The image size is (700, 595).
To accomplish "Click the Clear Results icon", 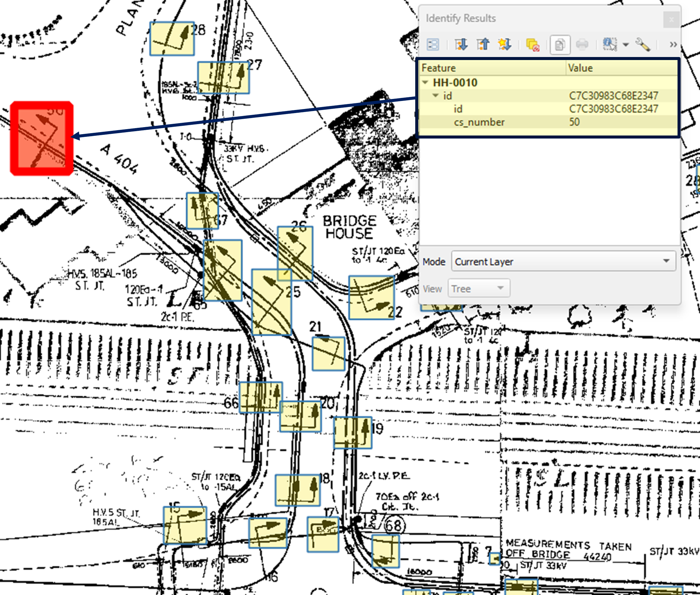I will click(x=532, y=45).
